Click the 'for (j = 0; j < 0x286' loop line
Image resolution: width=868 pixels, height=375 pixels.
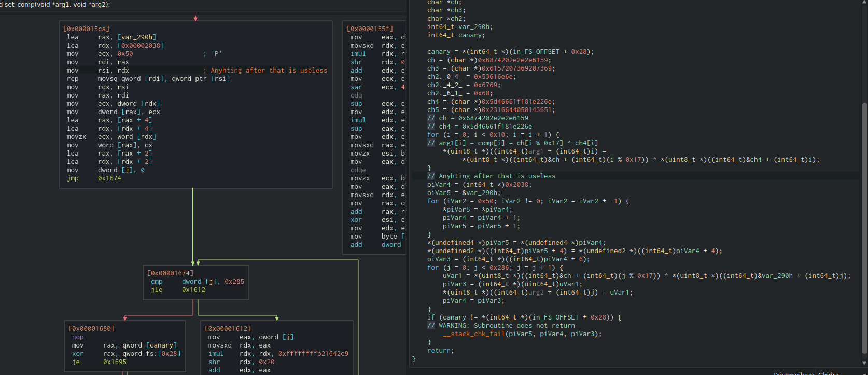click(x=495, y=268)
